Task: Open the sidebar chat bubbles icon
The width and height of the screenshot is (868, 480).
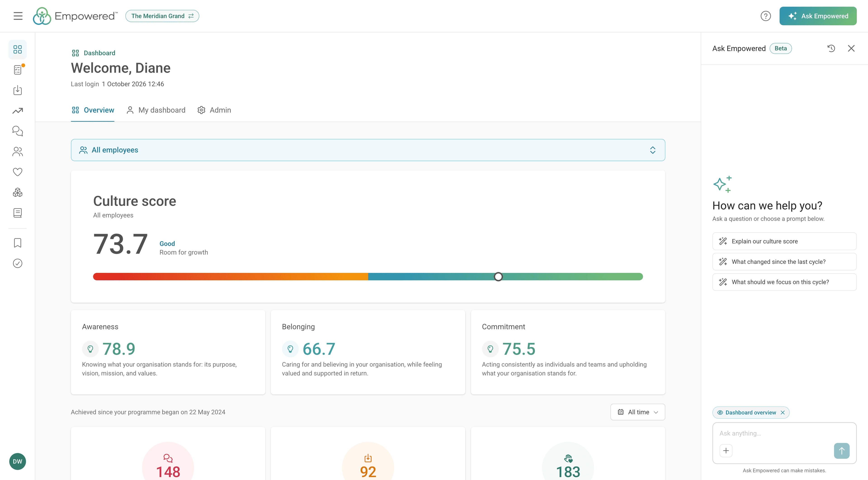Action: (18, 131)
